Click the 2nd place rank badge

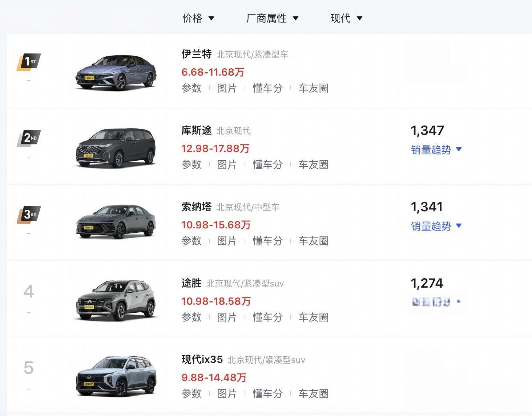pos(29,138)
